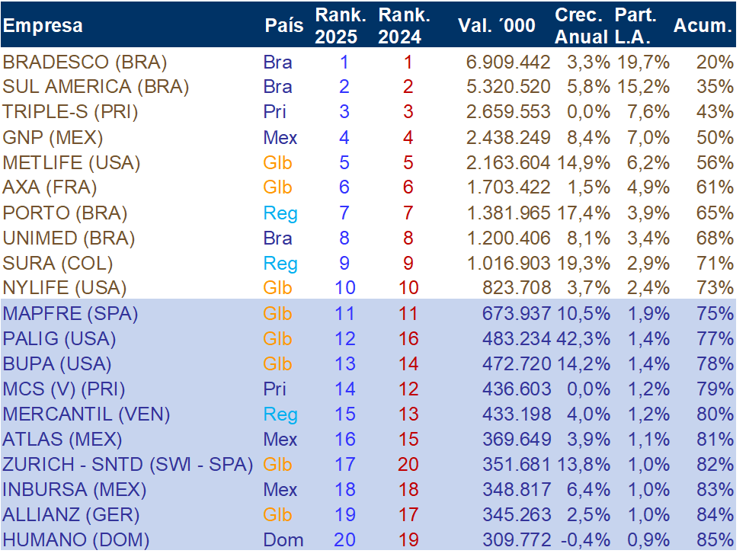The image size is (749, 560).
Task: Select the Reg label for PORTO (BRA)
Action: (280, 213)
